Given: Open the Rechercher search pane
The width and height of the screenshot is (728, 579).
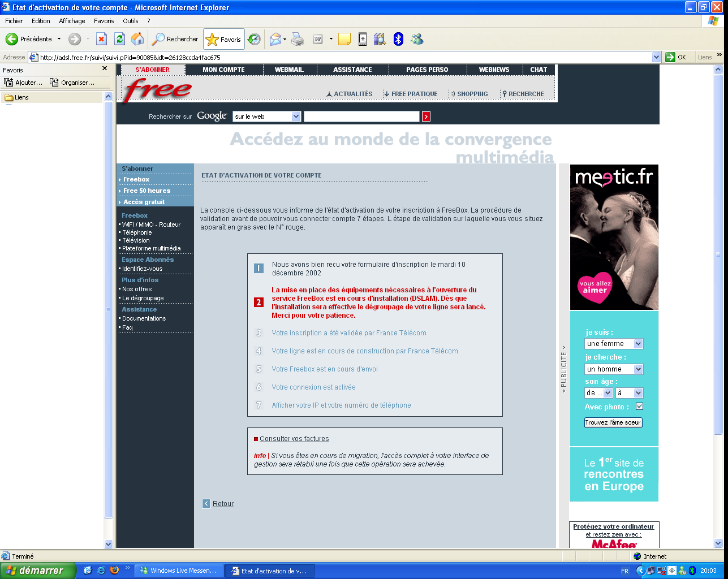Looking at the screenshot, I should click(x=175, y=39).
